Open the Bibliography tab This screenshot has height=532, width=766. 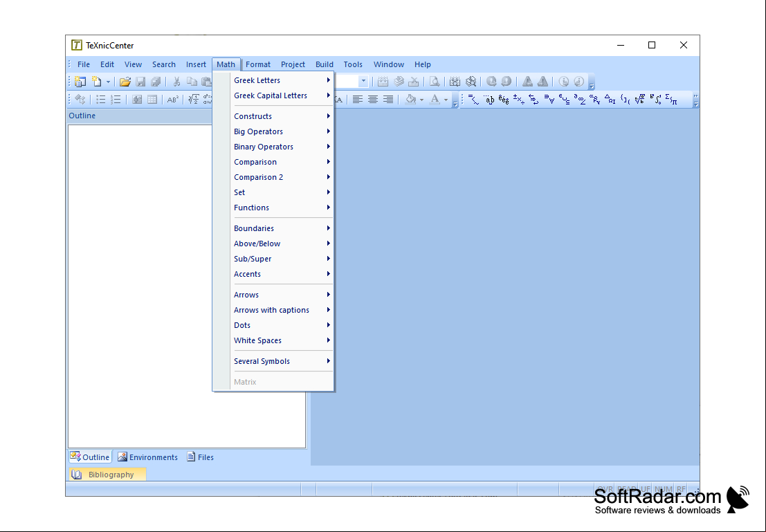pos(107,475)
